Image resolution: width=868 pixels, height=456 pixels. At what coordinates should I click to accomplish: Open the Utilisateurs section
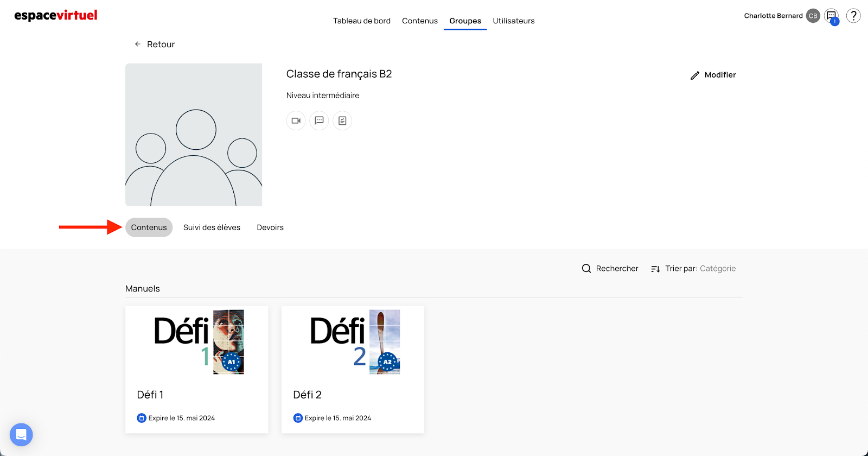(514, 21)
